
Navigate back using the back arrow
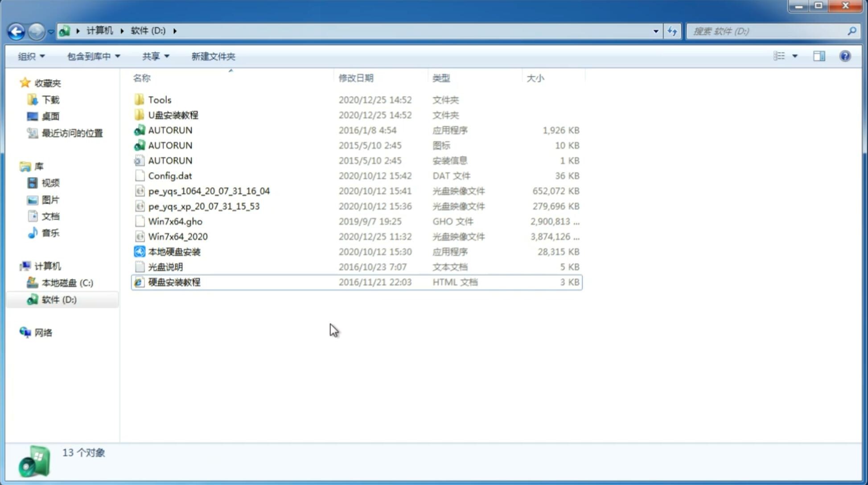(x=16, y=30)
